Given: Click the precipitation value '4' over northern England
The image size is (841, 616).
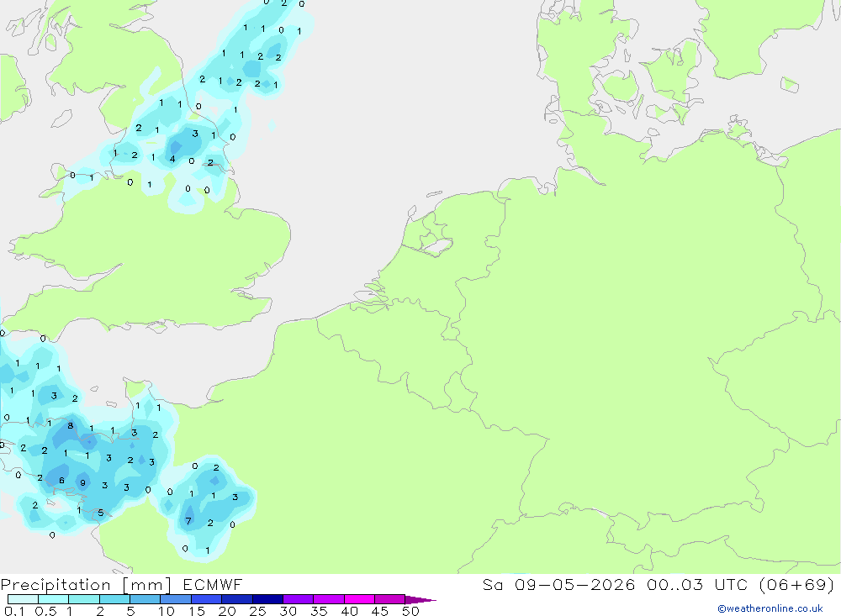Looking at the screenshot, I should pyautogui.click(x=172, y=159).
